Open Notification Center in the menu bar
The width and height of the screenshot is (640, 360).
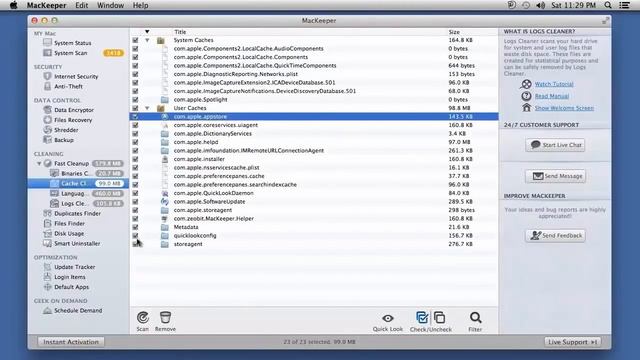click(624, 5)
